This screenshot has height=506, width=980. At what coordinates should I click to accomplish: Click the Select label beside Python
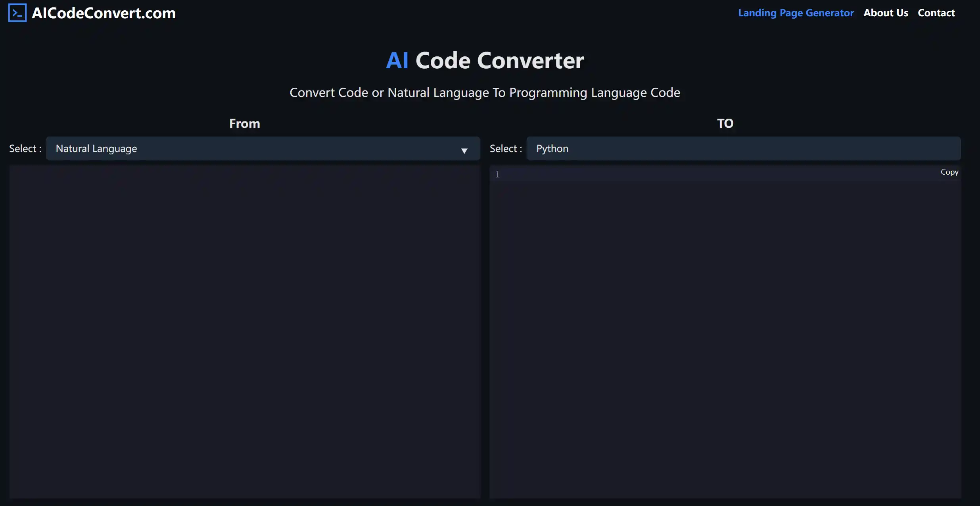(x=505, y=148)
